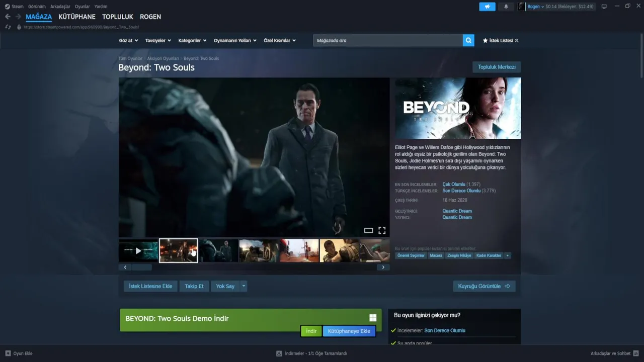Click the downloads icon in bottom bar
Viewport: 644px width, 362px height.
[x=279, y=353]
